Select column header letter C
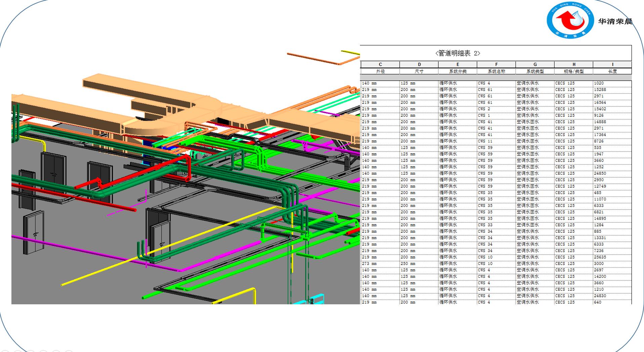This screenshot has height=352, width=644. [x=380, y=64]
